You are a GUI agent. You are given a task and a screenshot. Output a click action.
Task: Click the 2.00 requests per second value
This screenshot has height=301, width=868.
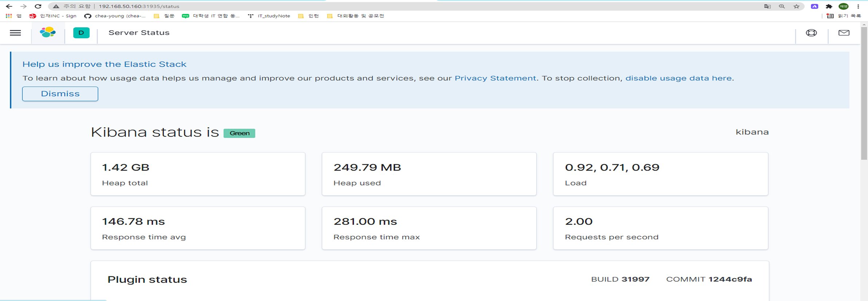[x=579, y=222]
